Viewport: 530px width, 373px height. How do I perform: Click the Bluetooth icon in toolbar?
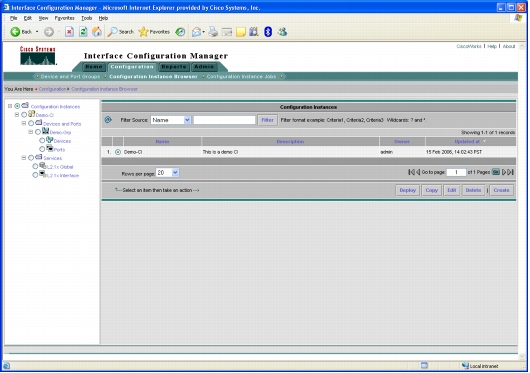click(268, 32)
